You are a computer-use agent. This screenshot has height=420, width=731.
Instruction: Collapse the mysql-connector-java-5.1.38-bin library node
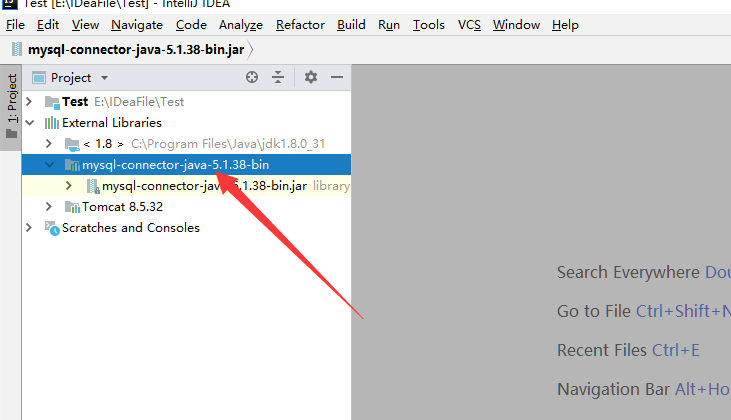click(49, 165)
